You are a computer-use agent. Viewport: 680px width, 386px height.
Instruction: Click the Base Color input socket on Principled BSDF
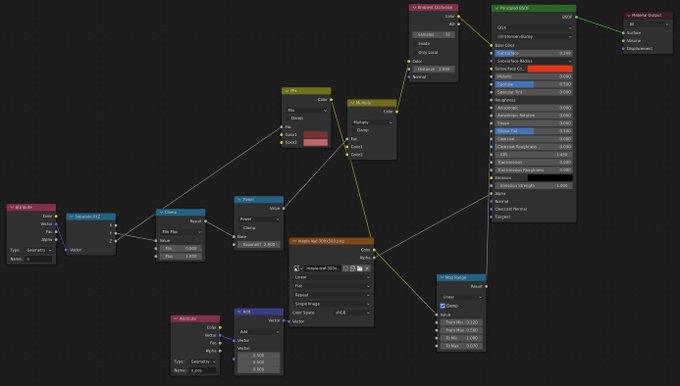click(x=491, y=45)
